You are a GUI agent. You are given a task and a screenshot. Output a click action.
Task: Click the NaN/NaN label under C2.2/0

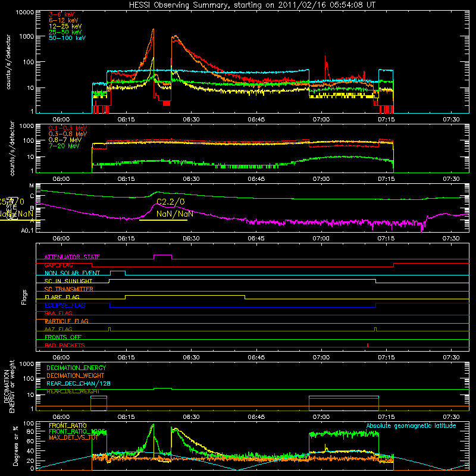click(174, 214)
